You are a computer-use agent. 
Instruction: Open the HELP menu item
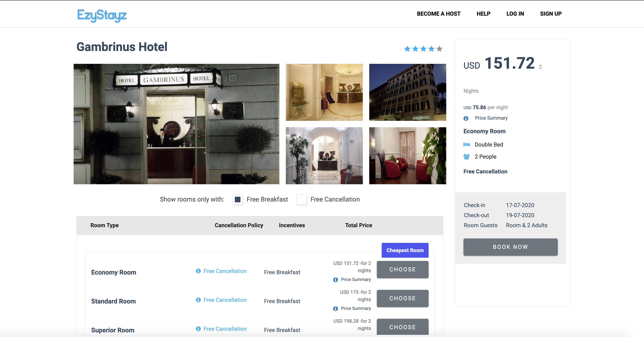click(x=483, y=14)
